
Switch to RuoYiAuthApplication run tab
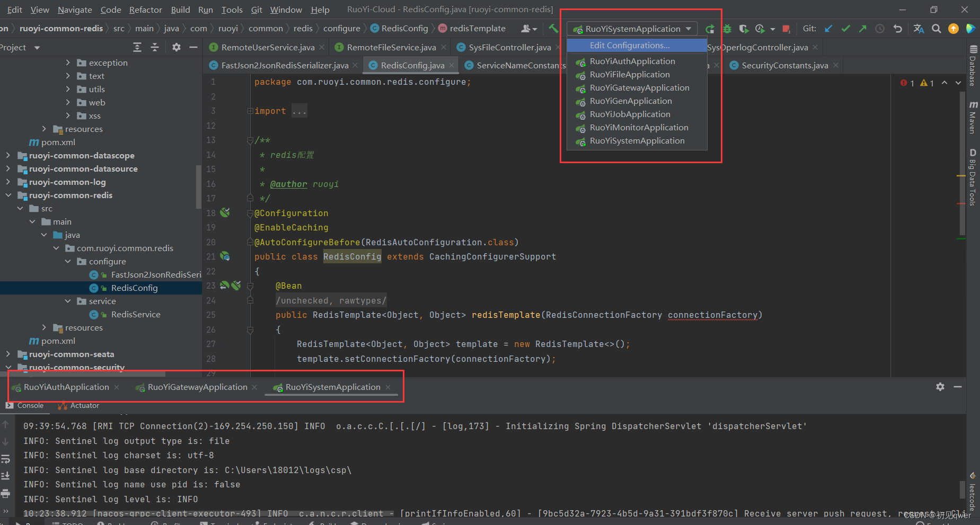coord(66,387)
